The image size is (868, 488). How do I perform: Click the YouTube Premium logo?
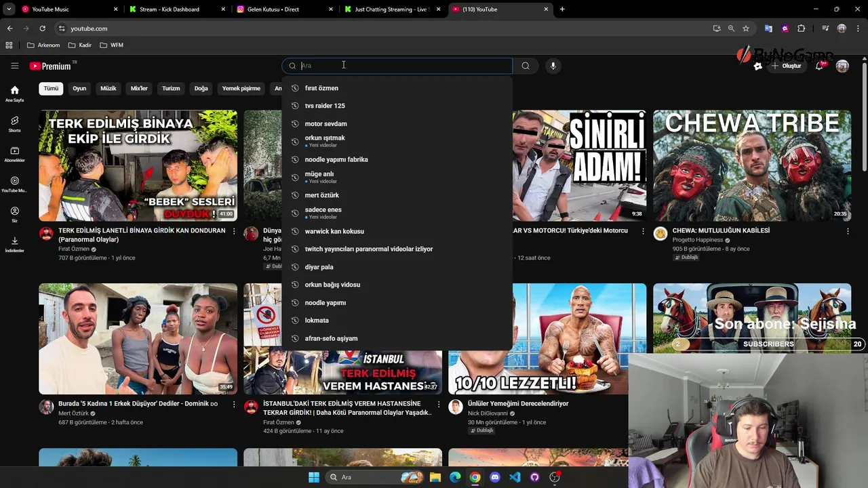coord(50,66)
